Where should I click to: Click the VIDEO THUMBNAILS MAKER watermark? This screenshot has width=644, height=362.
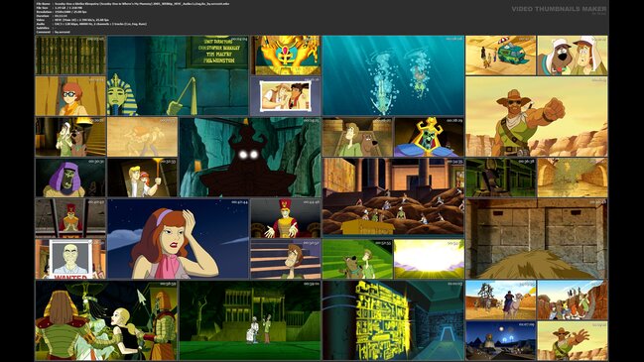click(559, 9)
